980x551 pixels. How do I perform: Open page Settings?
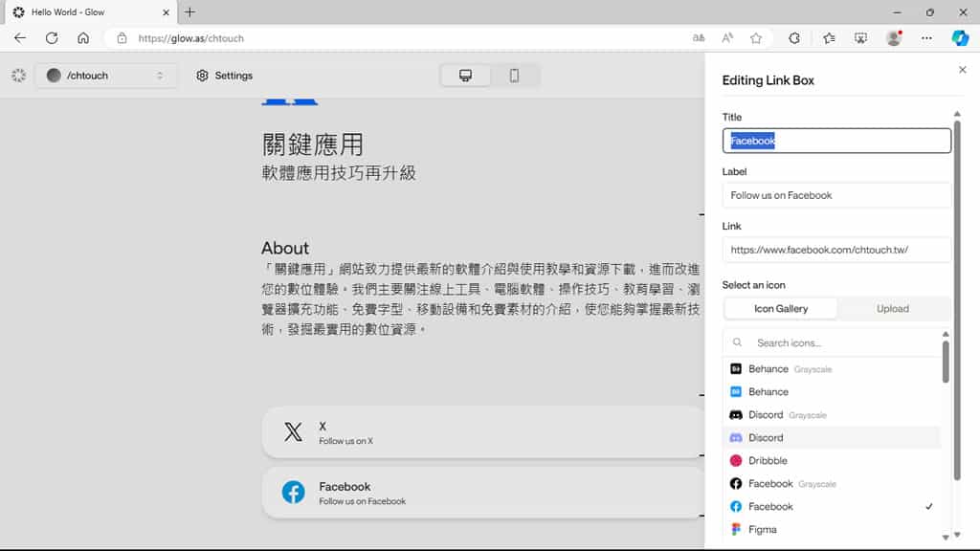pos(224,76)
